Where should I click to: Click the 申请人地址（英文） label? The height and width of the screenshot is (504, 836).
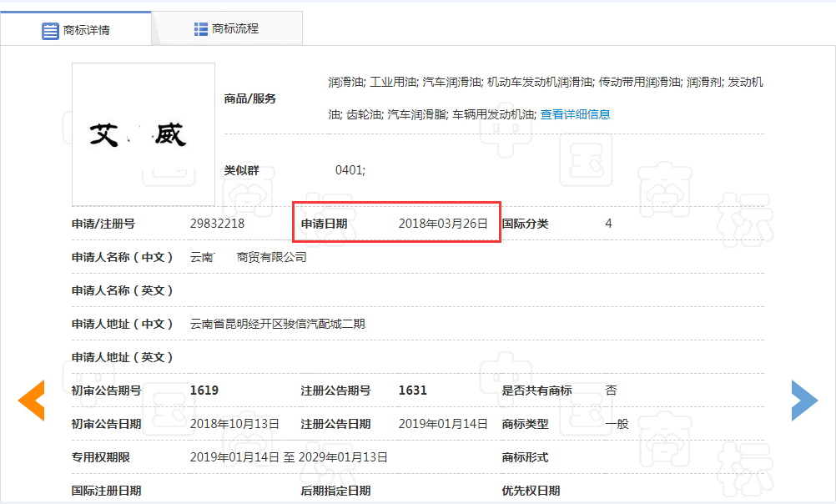point(123,357)
